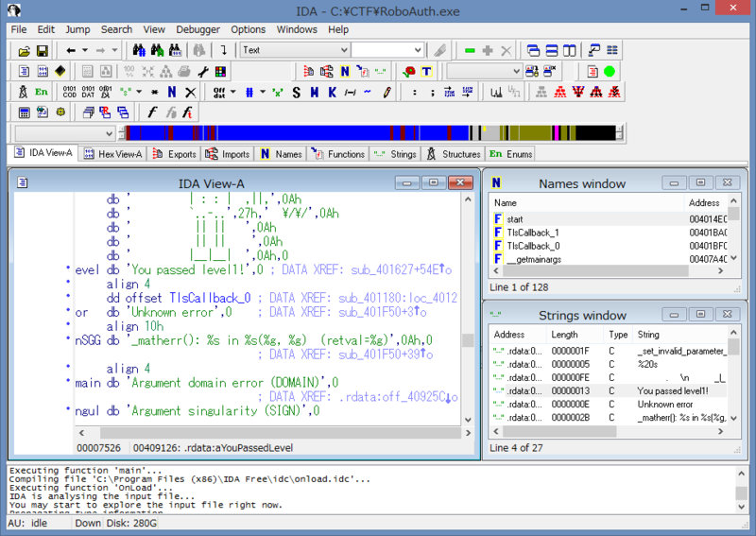Select __getmainargs in Names window
Screen dimensions: 756x536
coord(609,260)
